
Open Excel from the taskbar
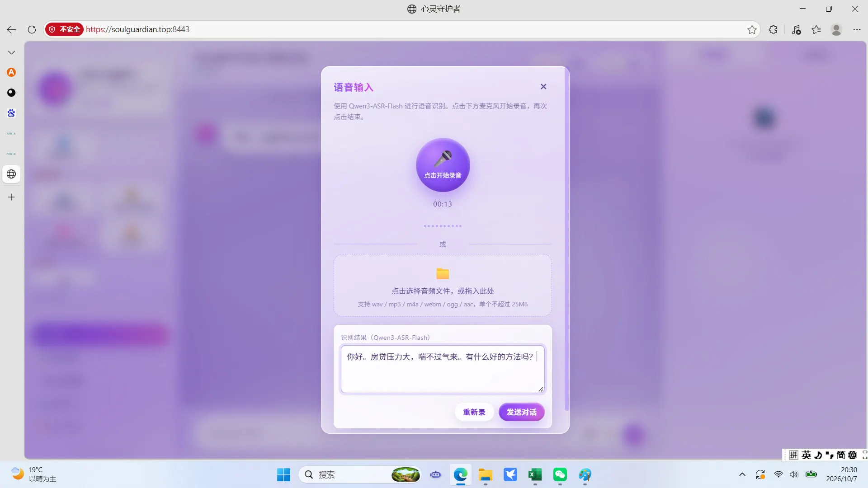click(535, 474)
